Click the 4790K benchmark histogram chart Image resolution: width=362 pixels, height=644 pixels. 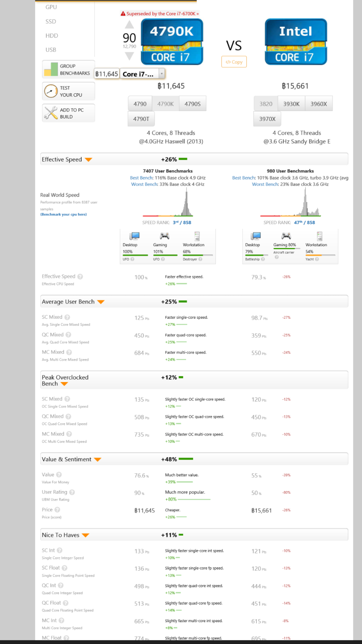(168, 202)
